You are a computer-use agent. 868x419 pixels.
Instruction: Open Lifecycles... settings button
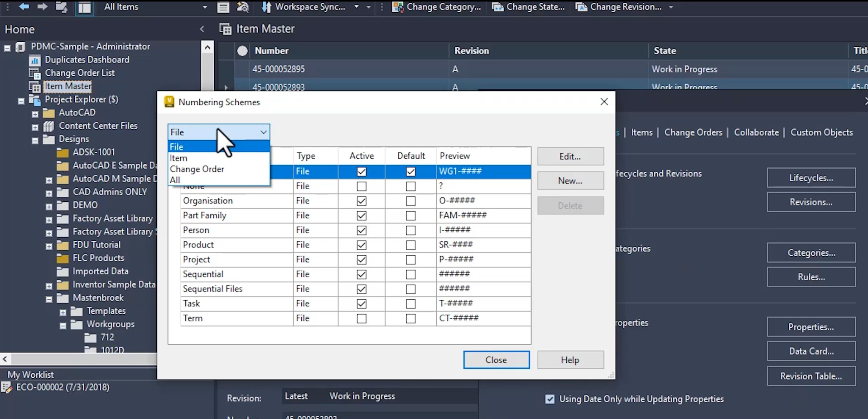point(811,178)
